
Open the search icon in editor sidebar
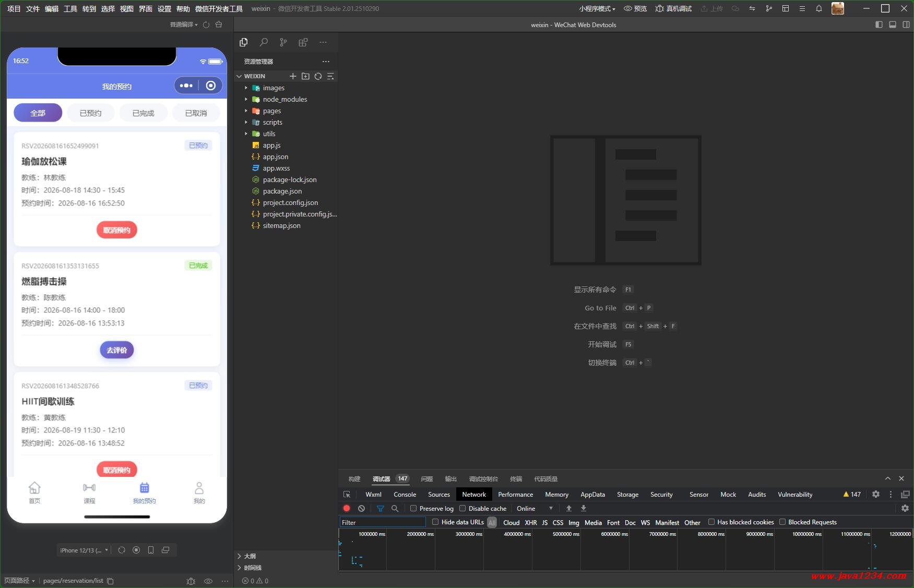pyautogui.click(x=264, y=42)
